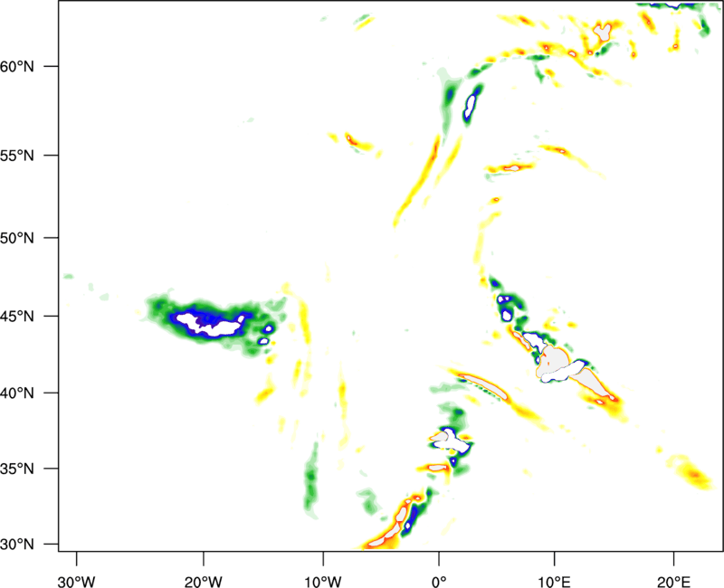Viewport: 724px width, 588px height.
Task: Click the 30°W longitude axis label
Action: click(76, 580)
